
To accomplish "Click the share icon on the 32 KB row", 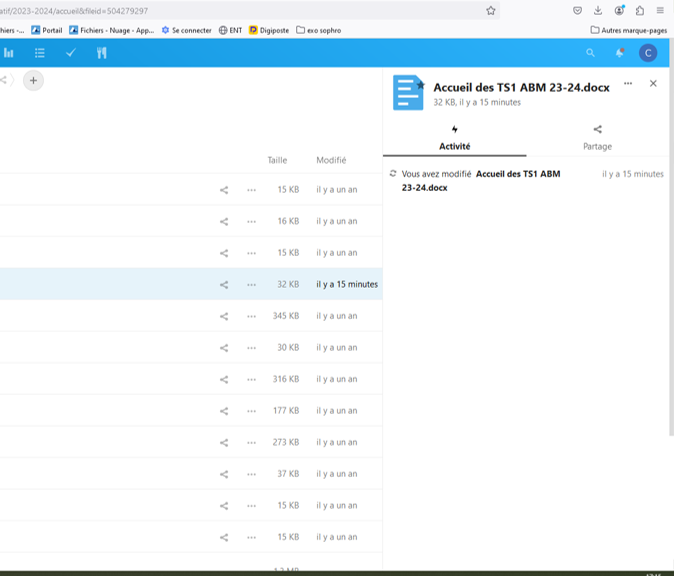I will click(224, 285).
